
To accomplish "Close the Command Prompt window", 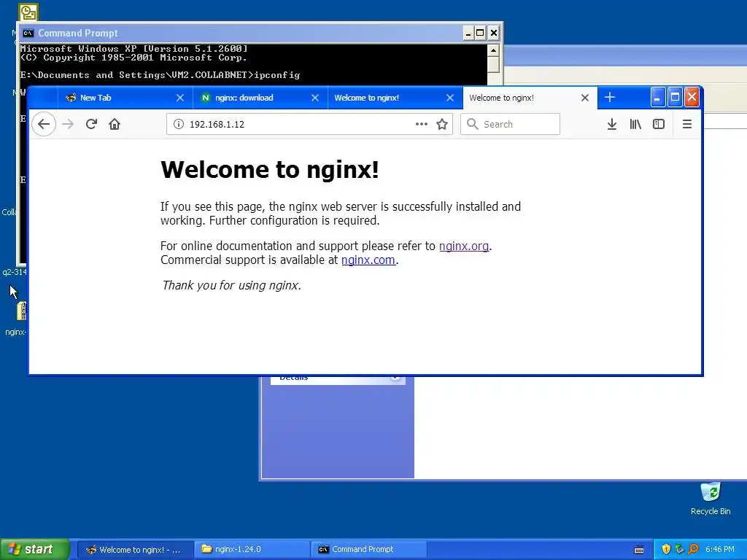I will (494, 34).
